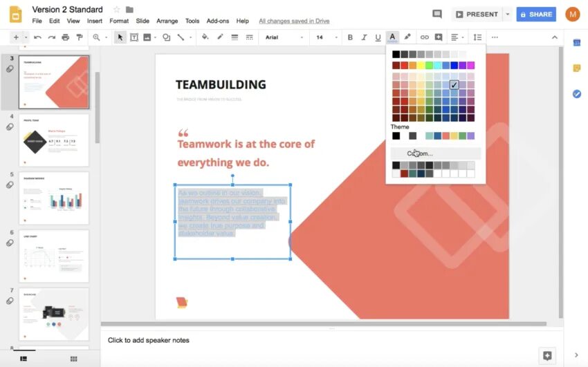Click the Border weight icon

click(235, 37)
